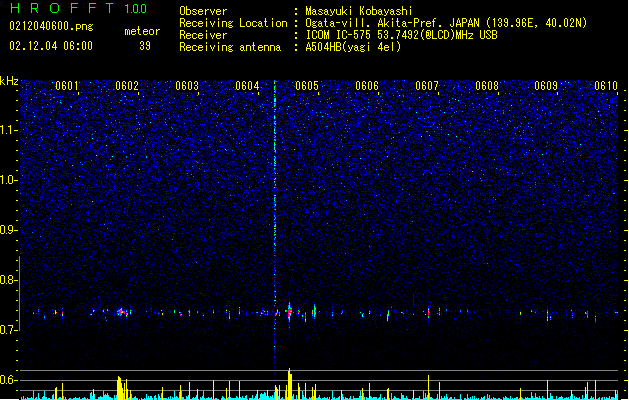Image resolution: width=629 pixels, height=400 pixels.
Task: Select observer name Masayuki Kobayashi
Action: click(359, 11)
